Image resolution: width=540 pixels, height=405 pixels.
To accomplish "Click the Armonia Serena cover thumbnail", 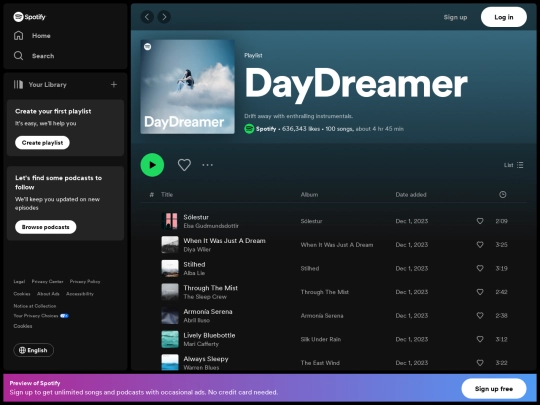I will tap(170, 315).
